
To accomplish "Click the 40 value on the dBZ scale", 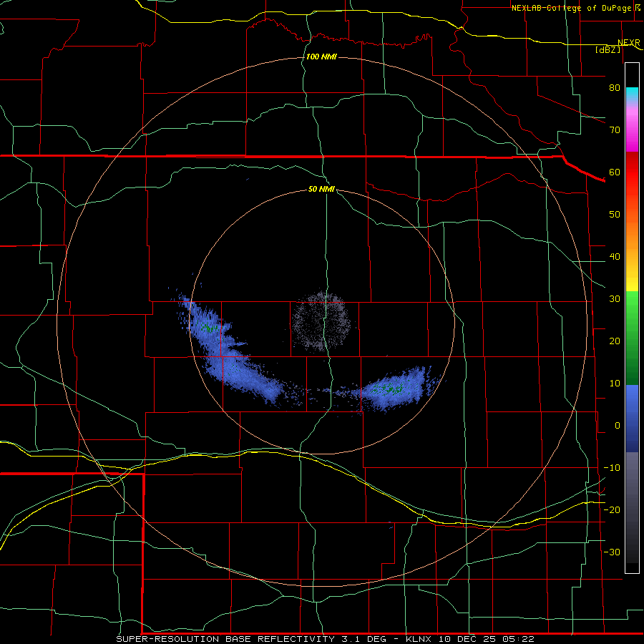I will (615, 257).
